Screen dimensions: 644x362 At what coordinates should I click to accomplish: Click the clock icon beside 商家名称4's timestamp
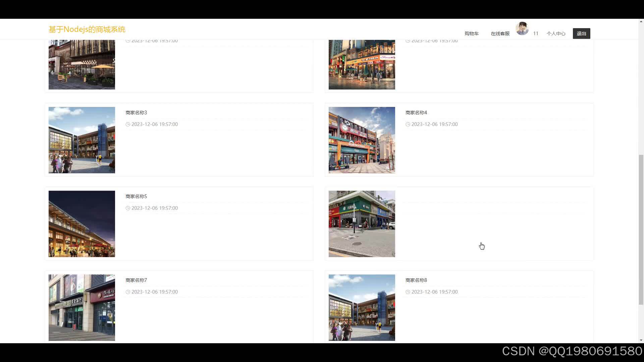408,124
